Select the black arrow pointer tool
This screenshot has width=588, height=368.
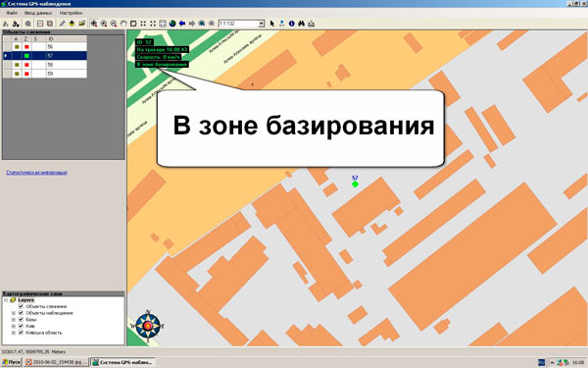point(272,24)
